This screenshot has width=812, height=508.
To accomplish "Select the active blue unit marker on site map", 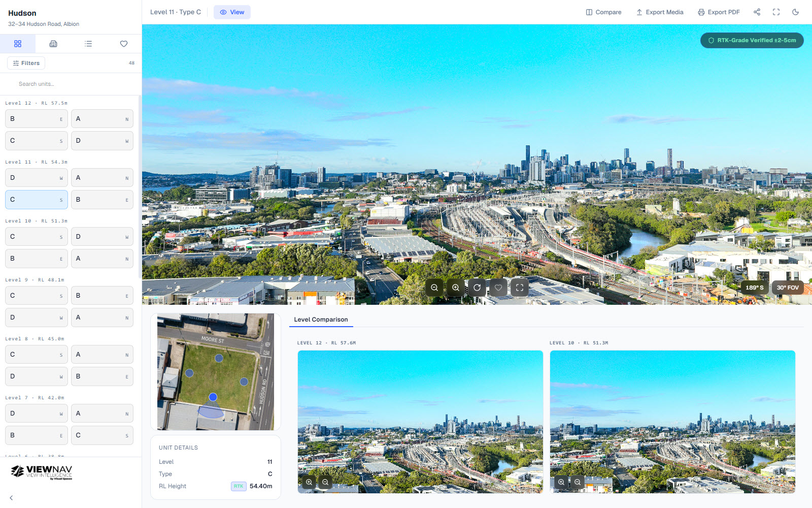I will [x=213, y=397].
